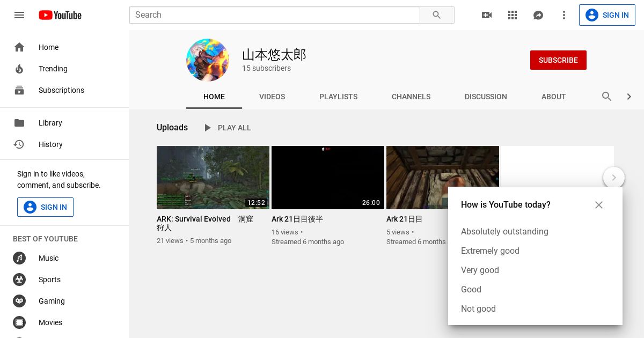Viewport: 644px width, 338px height.
Task: Click the 山本悠太郎 channel name
Action: click(274, 55)
